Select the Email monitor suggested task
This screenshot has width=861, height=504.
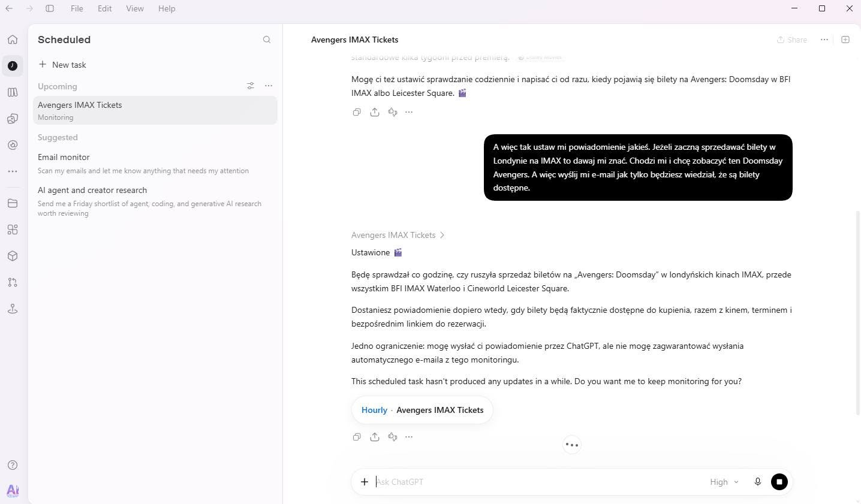click(x=155, y=163)
